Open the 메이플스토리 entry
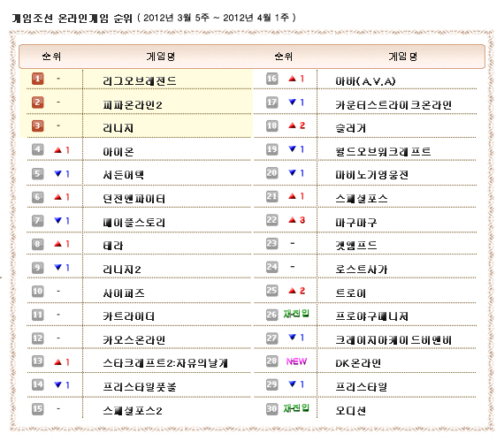 point(134,222)
